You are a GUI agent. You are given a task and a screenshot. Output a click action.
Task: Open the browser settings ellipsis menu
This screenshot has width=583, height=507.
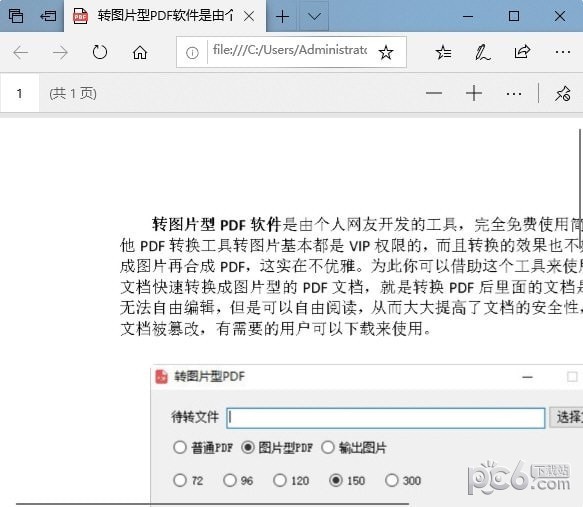point(563,52)
